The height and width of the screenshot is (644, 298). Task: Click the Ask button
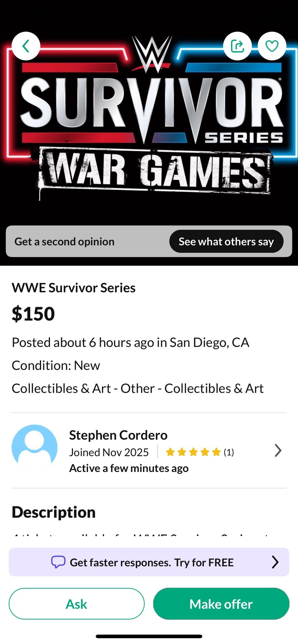(77, 604)
